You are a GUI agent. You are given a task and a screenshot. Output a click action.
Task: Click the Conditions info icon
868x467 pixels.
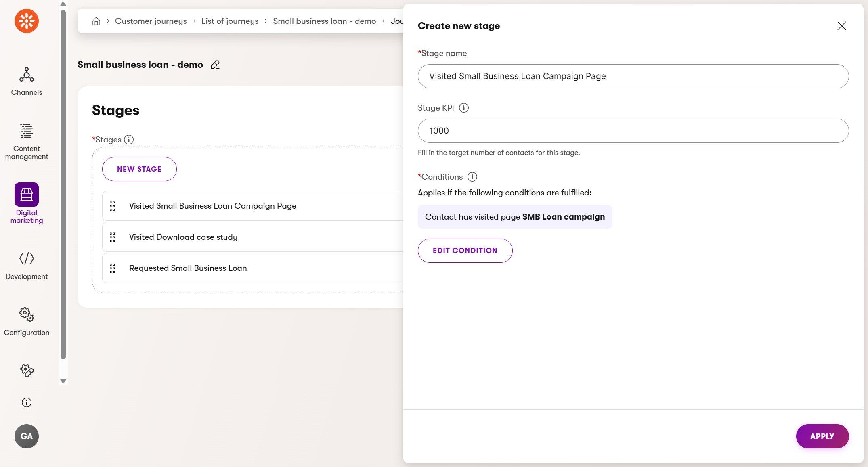(472, 177)
